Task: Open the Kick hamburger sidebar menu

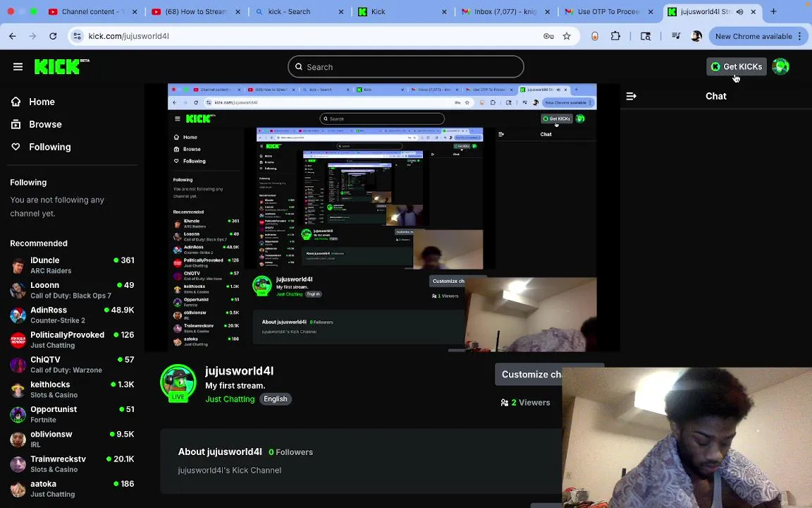Action: (18, 67)
